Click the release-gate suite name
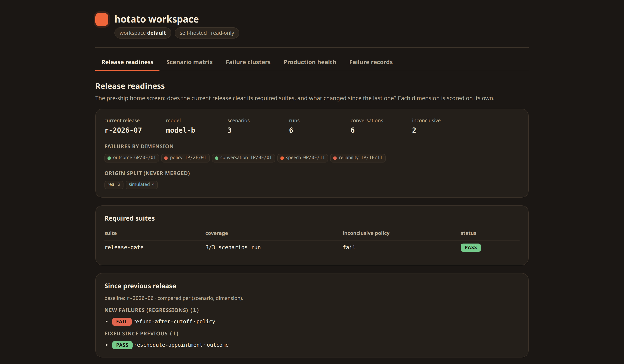 pos(124,247)
